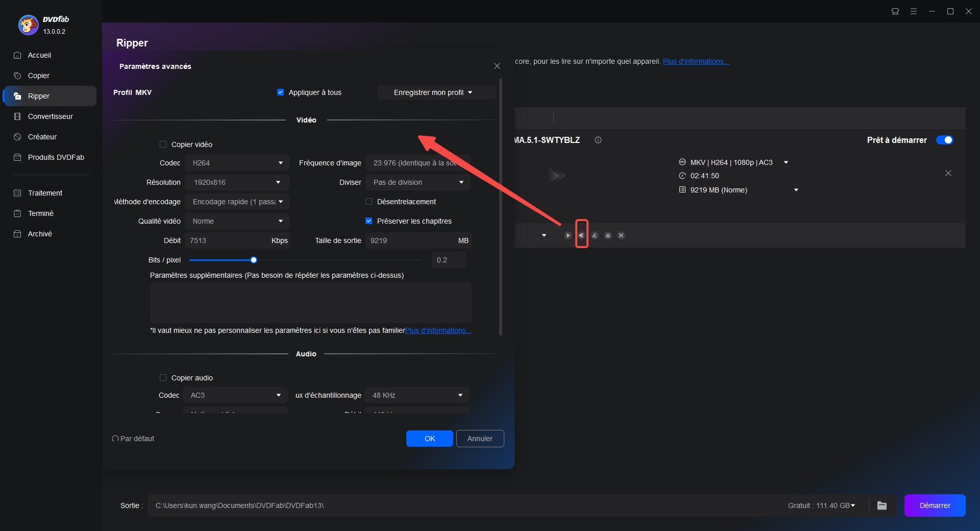Viewport: 980px width, 531px height.
Task: Click Bits / pixel slider handle
Action: coord(254,260)
